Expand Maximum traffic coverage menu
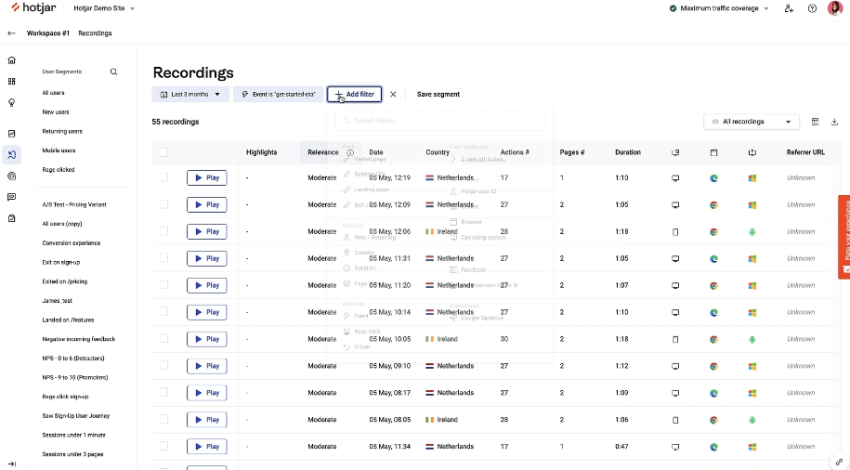This screenshot has height=470, width=850. tap(719, 8)
